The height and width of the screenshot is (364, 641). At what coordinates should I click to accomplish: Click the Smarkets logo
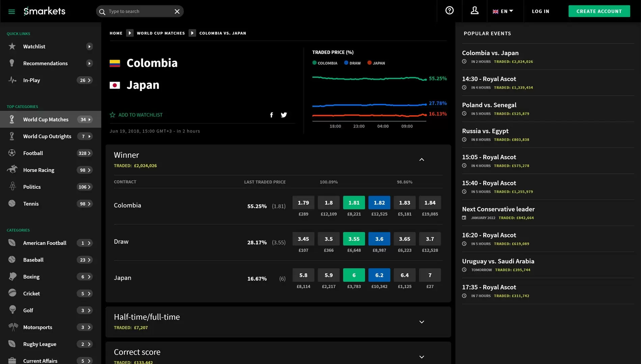pyautogui.click(x=45, y=11)
